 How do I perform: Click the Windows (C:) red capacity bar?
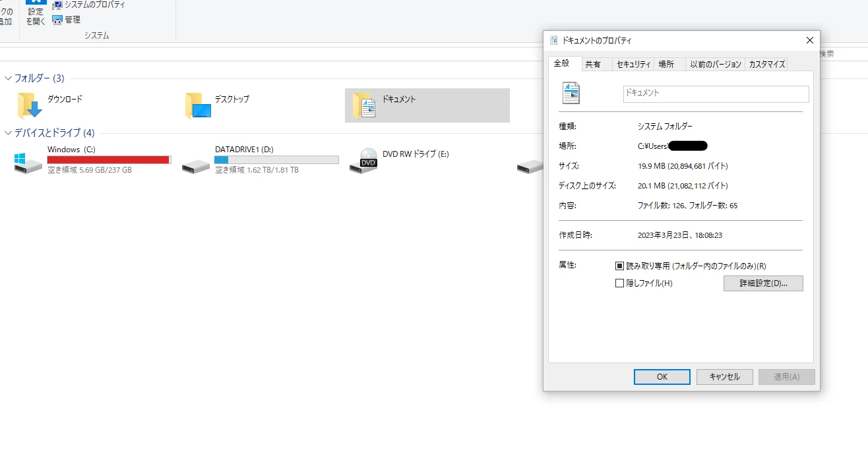pos(109,160)
